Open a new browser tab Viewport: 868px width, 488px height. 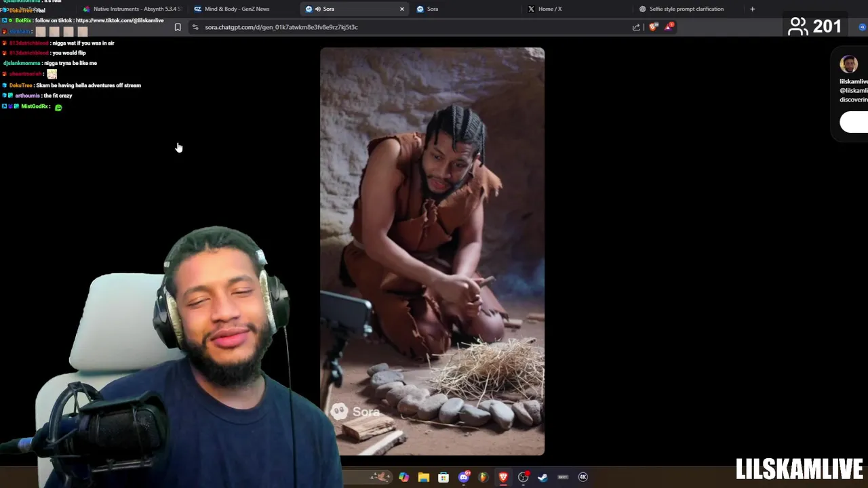coord(752,9)
